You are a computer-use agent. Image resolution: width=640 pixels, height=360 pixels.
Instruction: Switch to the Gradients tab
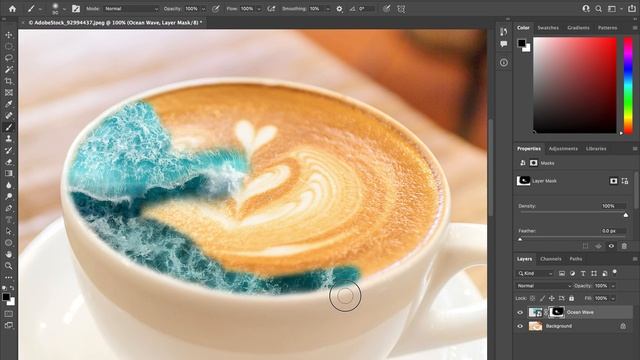tap(578, 28)
